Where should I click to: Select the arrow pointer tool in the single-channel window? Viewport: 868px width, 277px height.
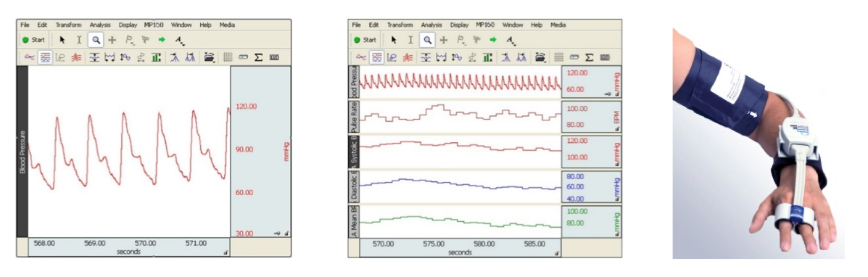[x=62, y=40]
